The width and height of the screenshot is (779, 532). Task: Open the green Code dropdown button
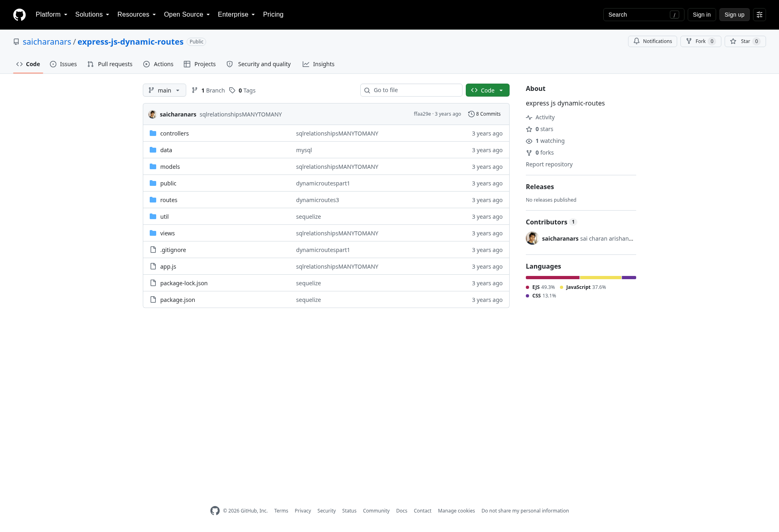[x=488, y=90]
